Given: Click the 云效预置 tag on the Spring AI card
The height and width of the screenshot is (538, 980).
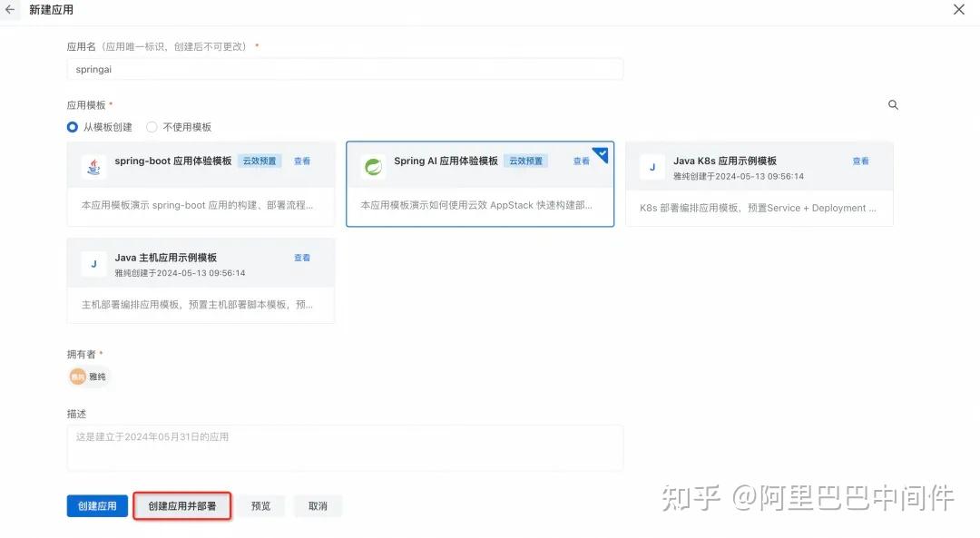Looking at the screenshot, I should pos(525,161).
